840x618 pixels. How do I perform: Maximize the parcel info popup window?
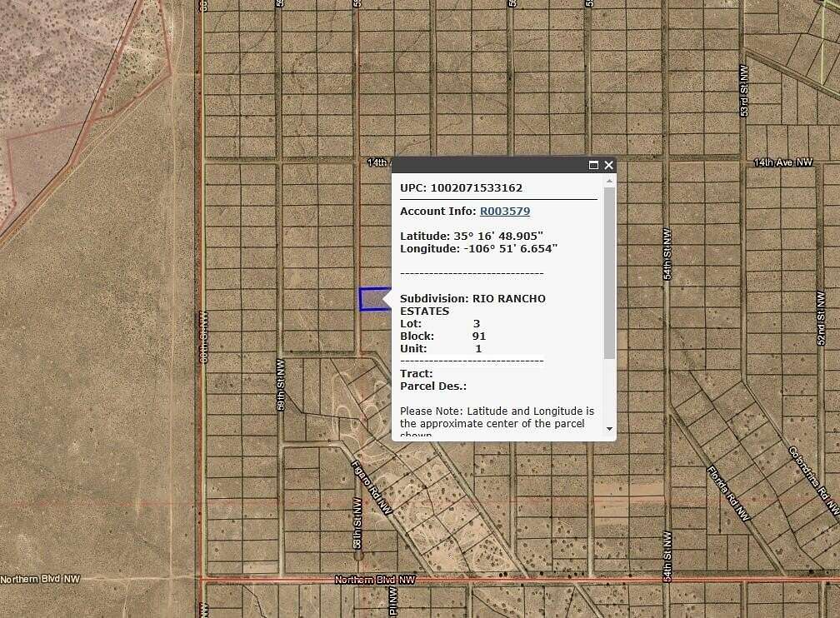click(592, 165)
